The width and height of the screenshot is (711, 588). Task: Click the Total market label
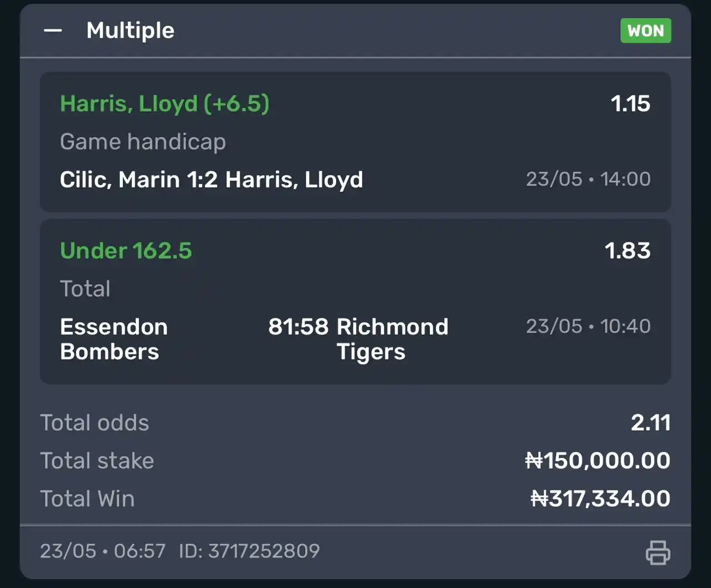[x=85, y=289]
